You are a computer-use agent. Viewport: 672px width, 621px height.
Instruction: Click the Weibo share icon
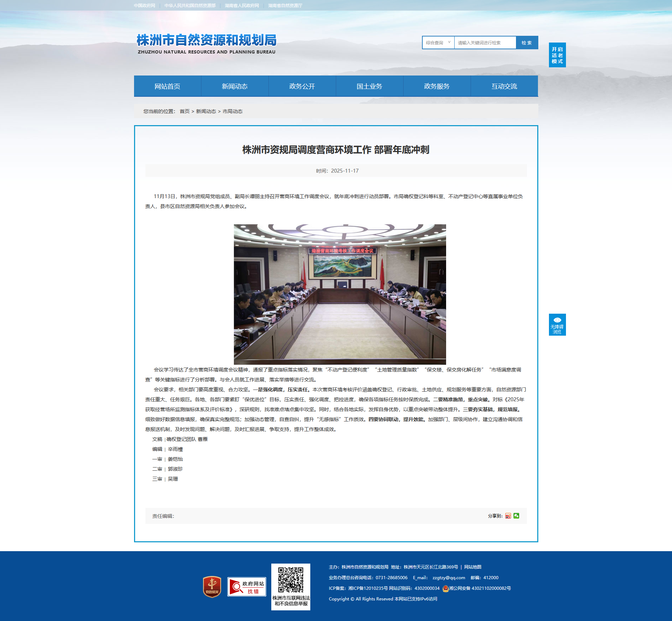tap(508, 516)
